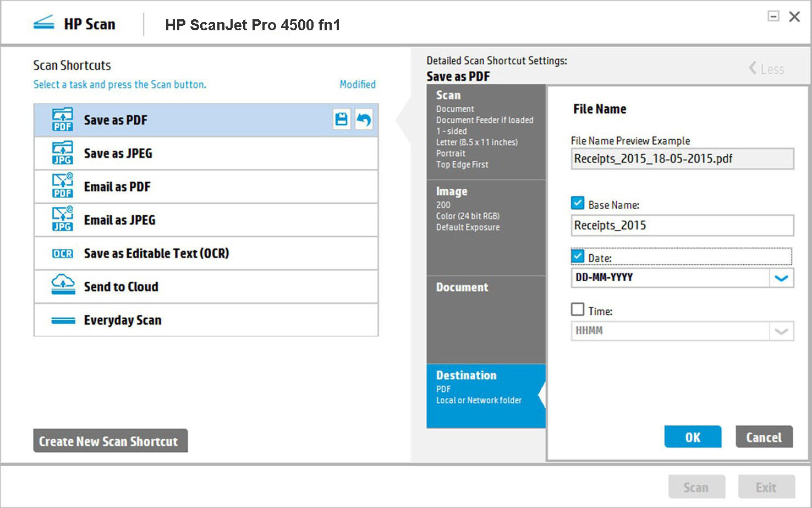The width and height of the screenshot is (812, 508).
Task: Click the 'Default Exposure' setting text
Action: [468, 227]
